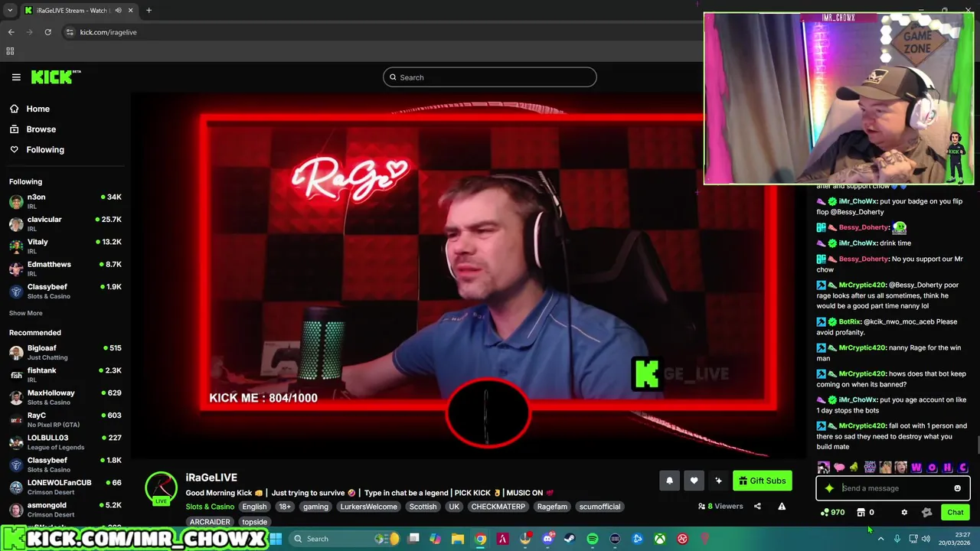Click the sparkle button beside Gift Subs
The height and width of the screenshot is (551, 980).
(718, 481)
